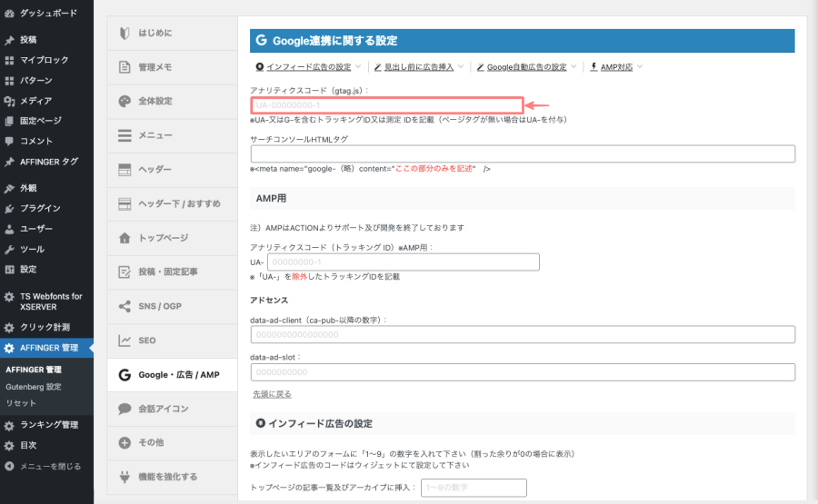Click the chart icon beside SEO
The width and height of the screenshot is (818, 504).
coord(125,341)
